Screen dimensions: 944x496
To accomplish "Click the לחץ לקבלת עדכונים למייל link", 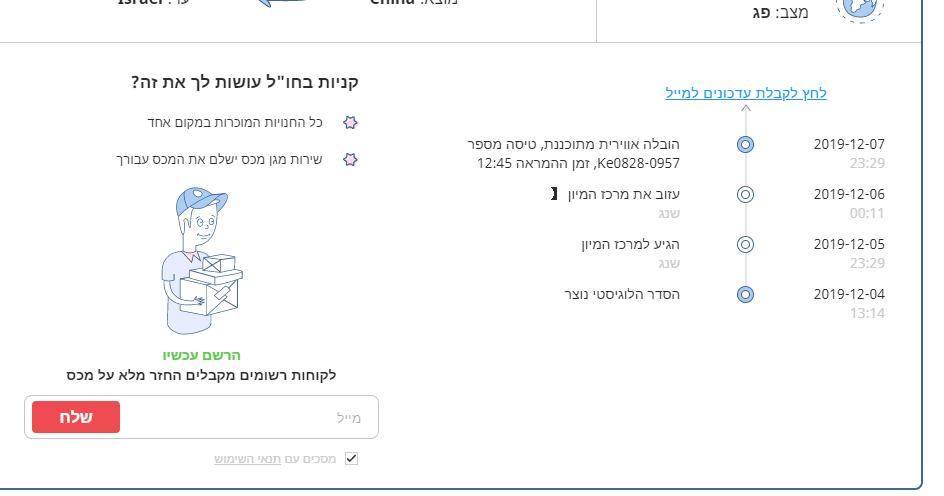I will 746,93.
